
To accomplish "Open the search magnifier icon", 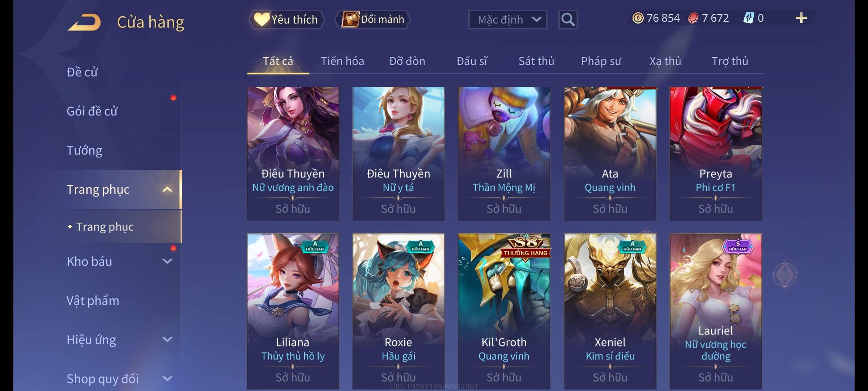I will pos(568,20).
